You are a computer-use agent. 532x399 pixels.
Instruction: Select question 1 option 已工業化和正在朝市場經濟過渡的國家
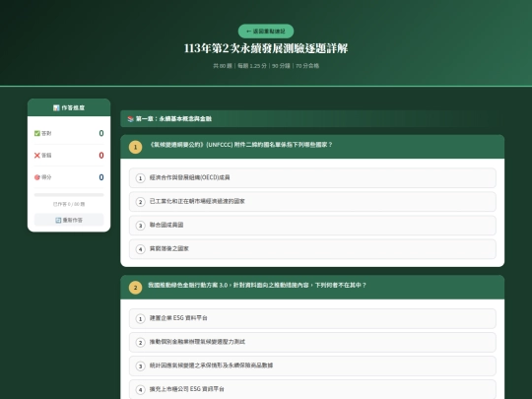(x=312, y=202)
